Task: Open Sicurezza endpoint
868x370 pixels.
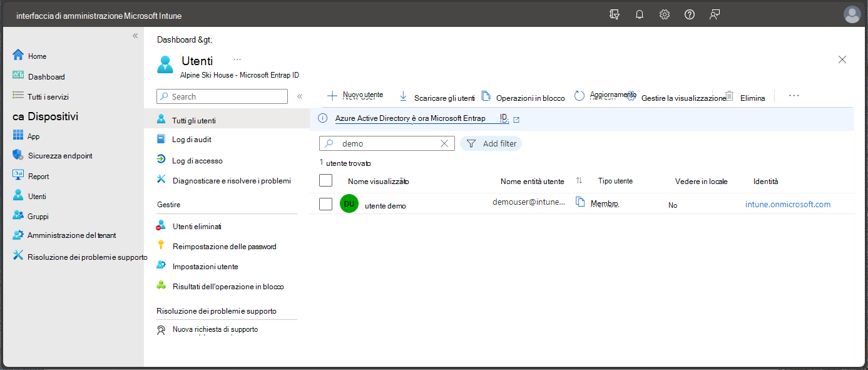Action: click(x=60, y=155)
